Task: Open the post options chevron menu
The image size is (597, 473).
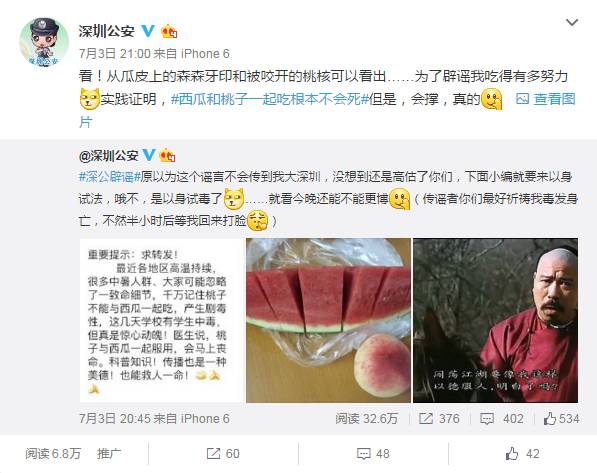Action: click(572, 23)
